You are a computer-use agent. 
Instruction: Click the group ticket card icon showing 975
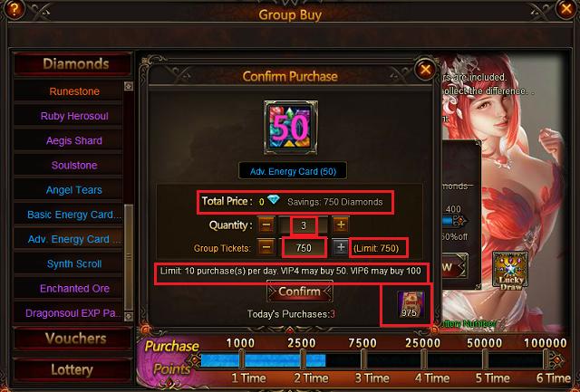(411, 305)
